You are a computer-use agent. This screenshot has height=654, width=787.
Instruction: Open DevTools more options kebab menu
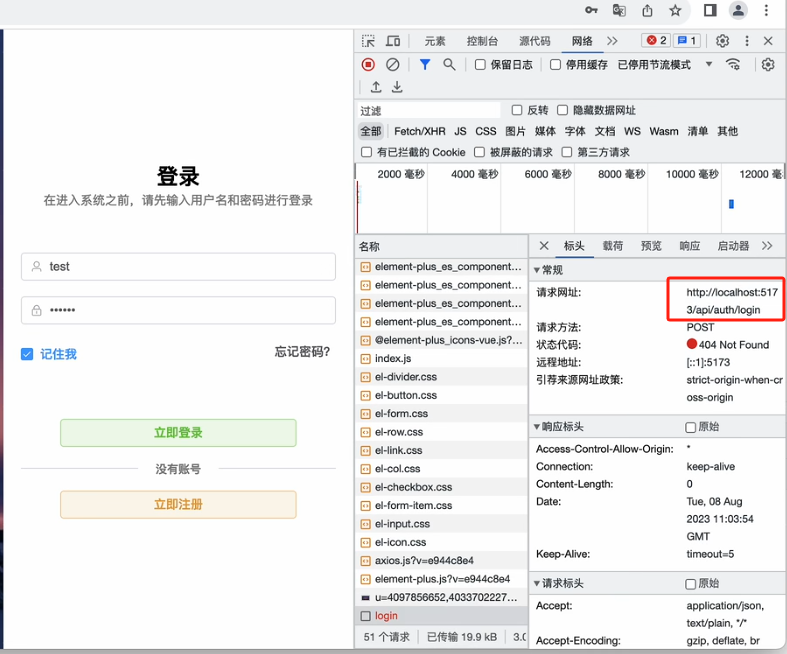pyautogui.click(x=747, y=41)
